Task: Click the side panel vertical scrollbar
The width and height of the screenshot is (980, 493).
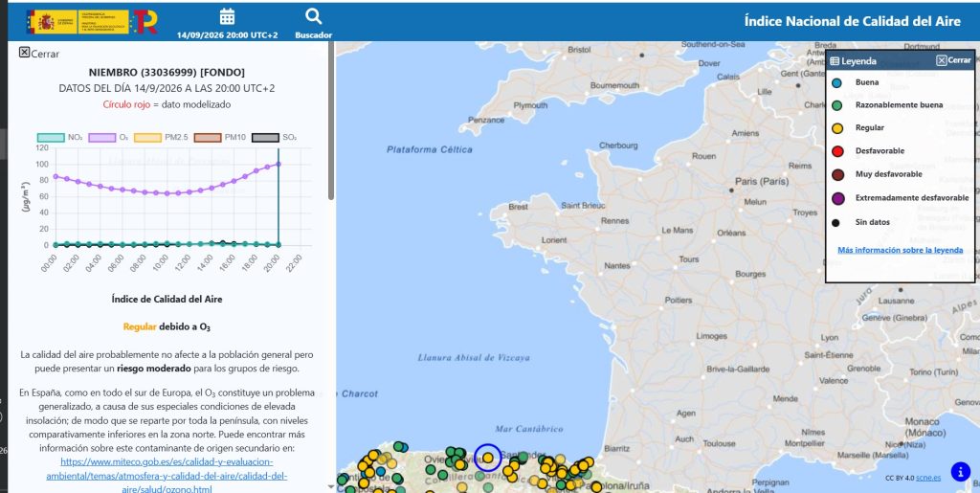Action: 331,122
